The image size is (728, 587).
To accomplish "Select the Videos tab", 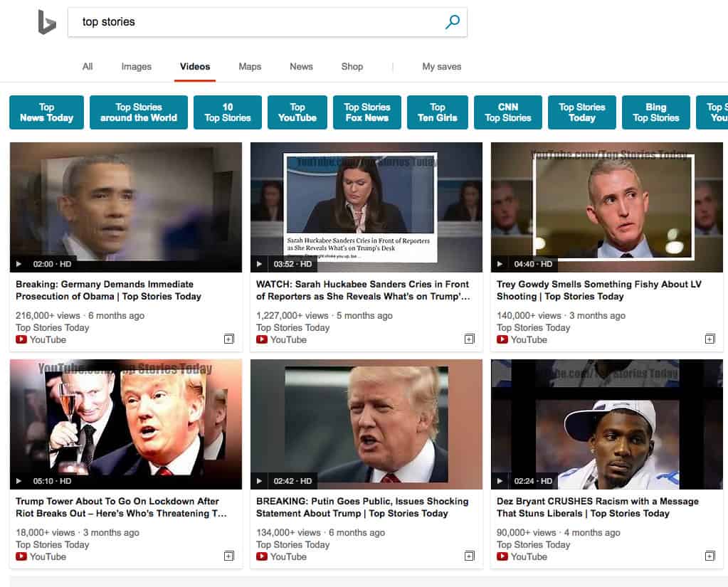I will pyautogui.click(x=195, y=66).
